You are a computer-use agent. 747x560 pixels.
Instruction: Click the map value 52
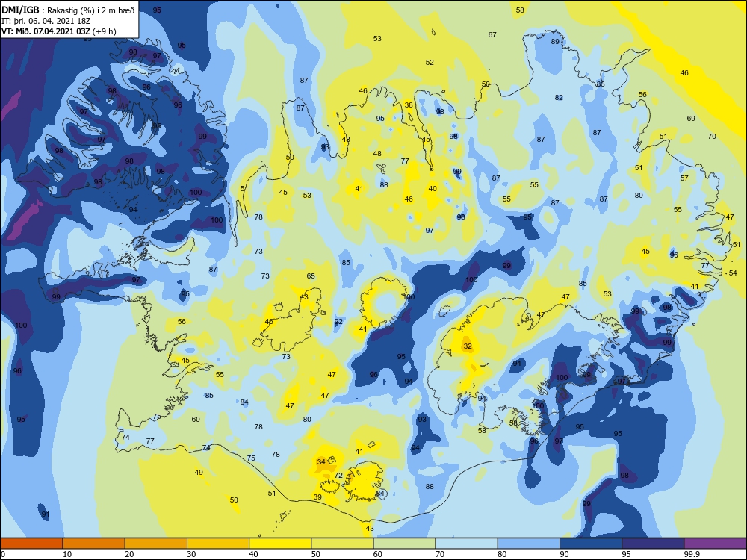coord(430,63)
